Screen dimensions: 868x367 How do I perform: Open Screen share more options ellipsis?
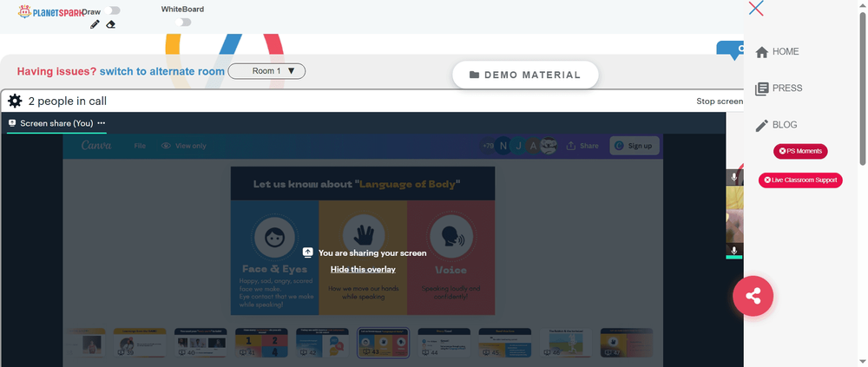pyautogui.click(x=102, y=123)
